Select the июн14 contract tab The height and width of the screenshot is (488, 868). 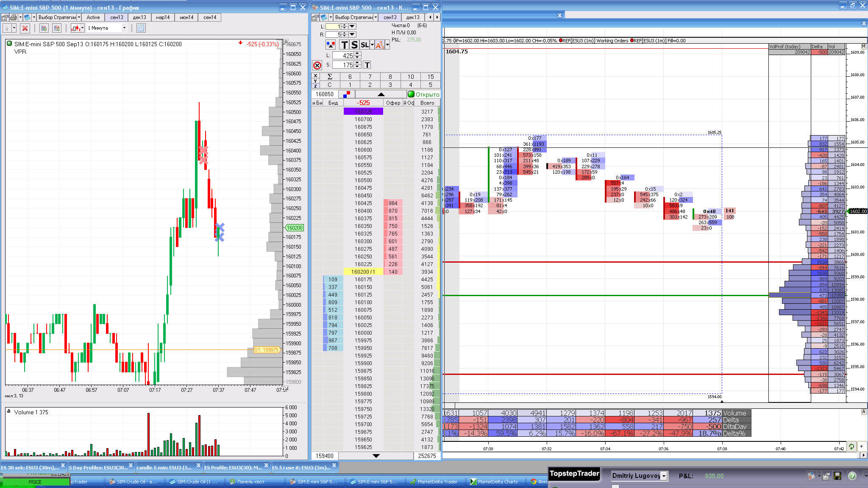coord(186,17)
